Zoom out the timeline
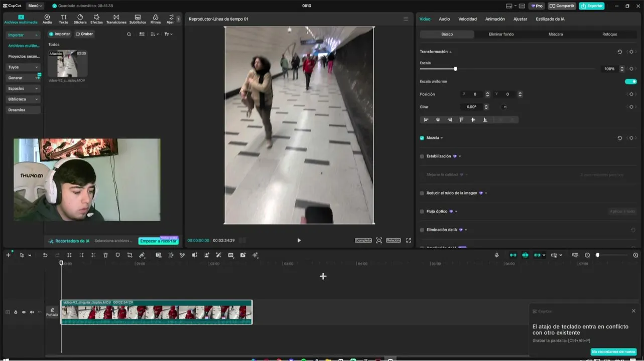The image size is (644, 361). [x=587, y=255]
